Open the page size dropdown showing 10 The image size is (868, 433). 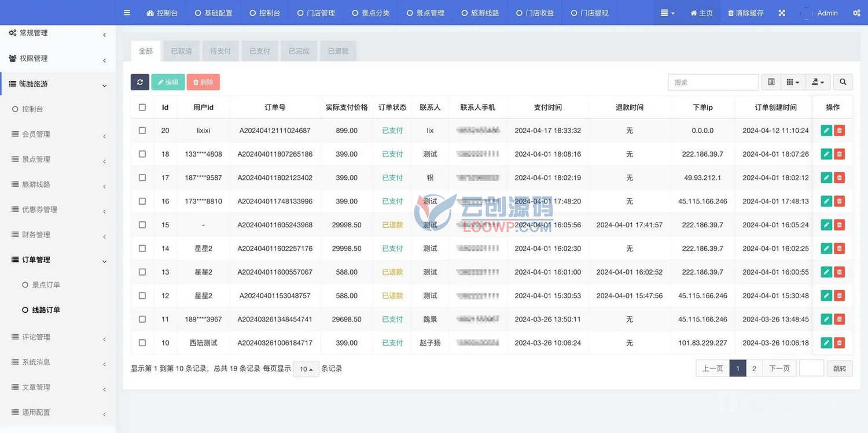[306, 369]
